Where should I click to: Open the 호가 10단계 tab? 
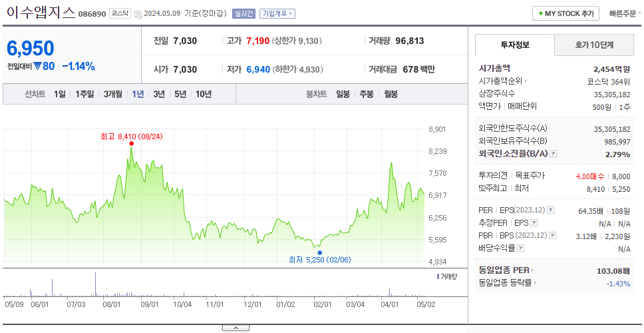tap(594, 45)
